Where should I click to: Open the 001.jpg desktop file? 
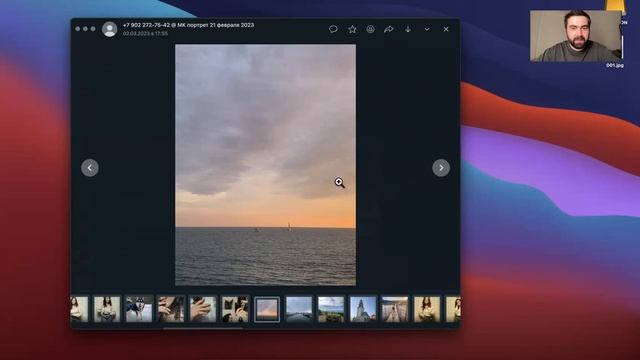point(615,65)
